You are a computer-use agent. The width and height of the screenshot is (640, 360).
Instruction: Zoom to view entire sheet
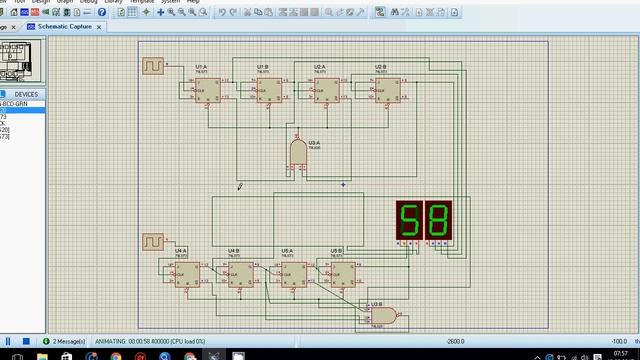tap(192, 12)
